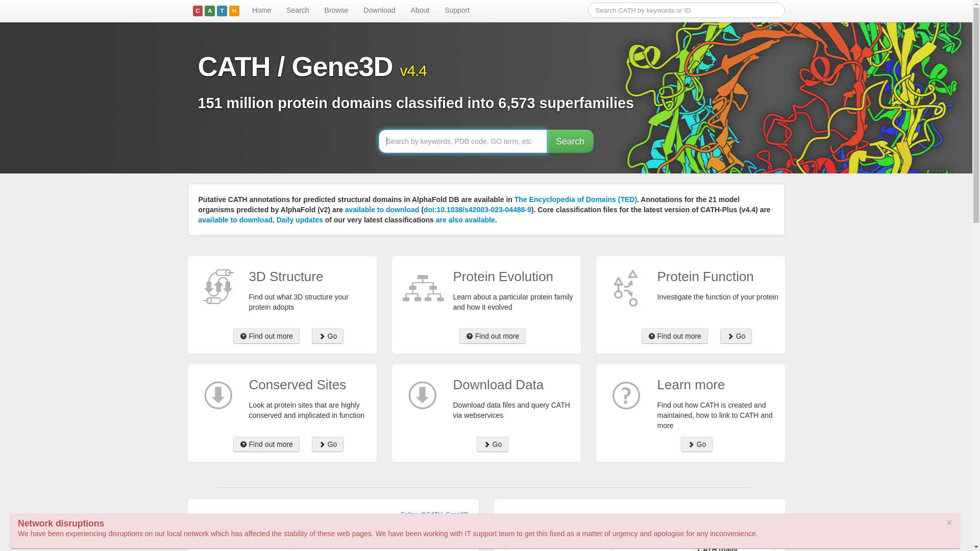The width and height of the screenshot is (980, 551).
Task: Open the Daily updates link
Action: click(x=300, y=220)
